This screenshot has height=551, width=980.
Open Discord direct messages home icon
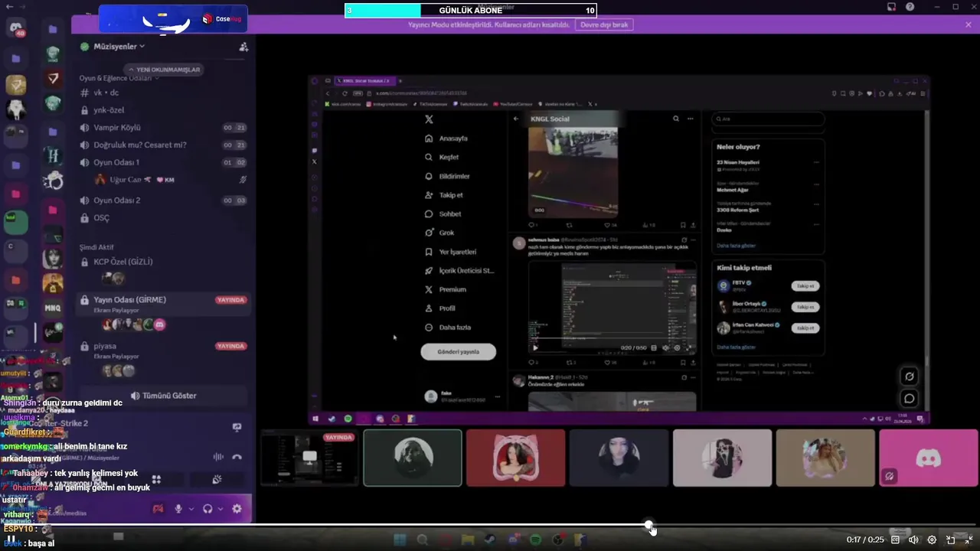coord(16,29)
